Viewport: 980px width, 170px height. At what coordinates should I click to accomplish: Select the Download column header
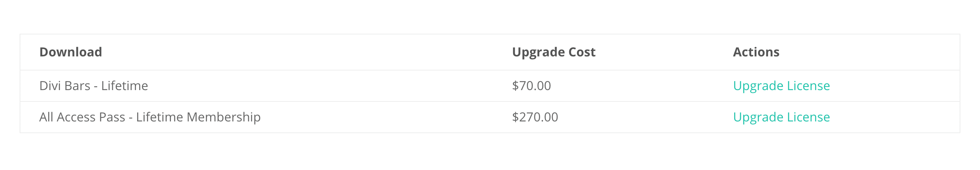pyautogui.click(x=71, y=52)
